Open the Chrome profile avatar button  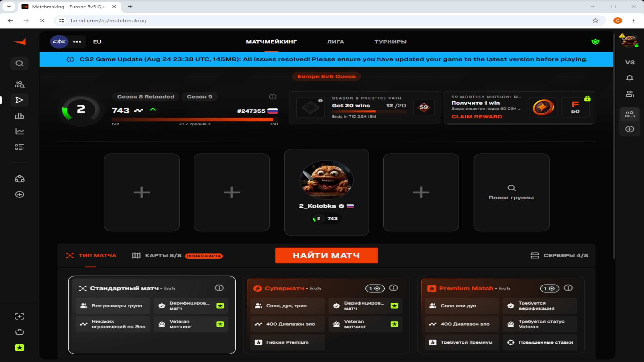[x=617, y=21]
